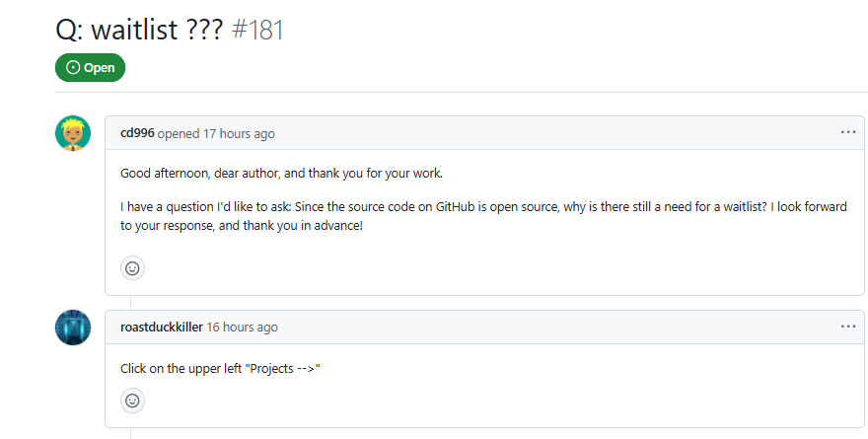The image size is (868, 439).
Task: Open three-dot menu on roastduckkiller's comment
Action: 848,327
